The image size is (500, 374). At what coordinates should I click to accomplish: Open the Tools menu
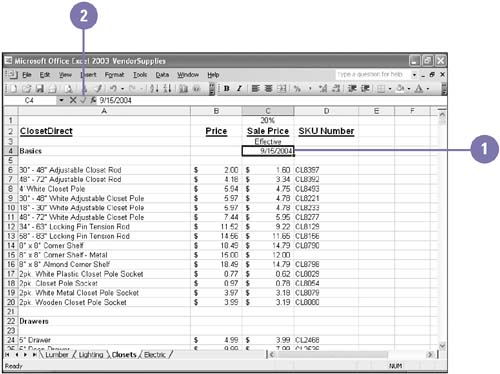coord(140,75)
